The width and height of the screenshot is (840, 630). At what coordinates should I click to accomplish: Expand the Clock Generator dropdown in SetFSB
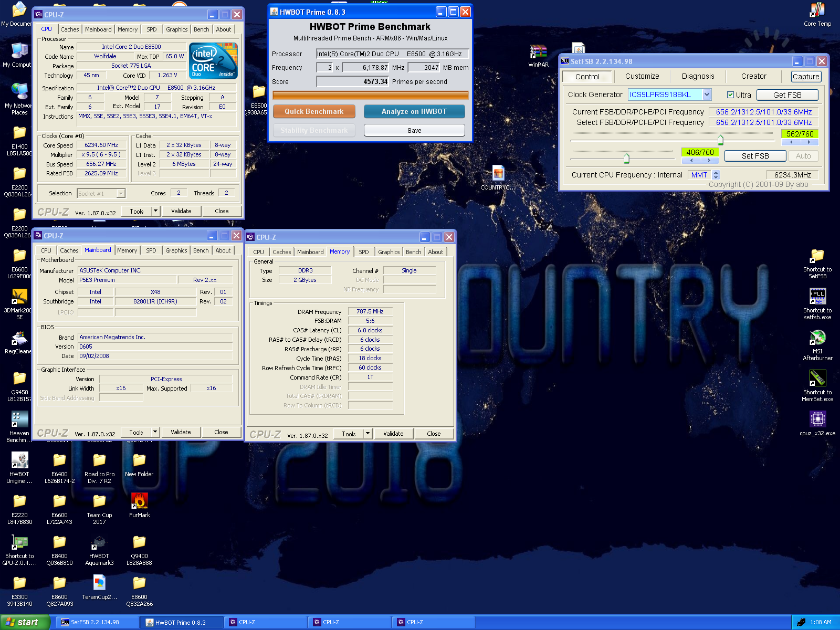pos(707,94)
